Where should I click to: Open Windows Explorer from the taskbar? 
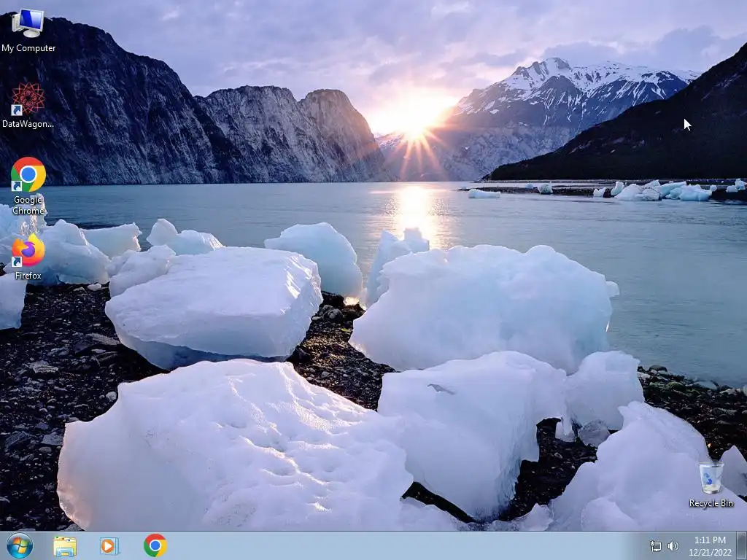tap(65, 546)
